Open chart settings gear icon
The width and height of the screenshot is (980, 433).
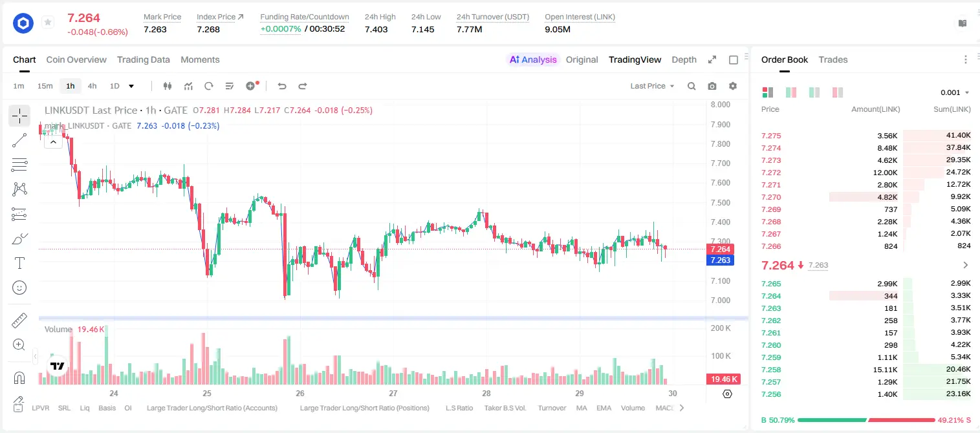click(733, 86)
